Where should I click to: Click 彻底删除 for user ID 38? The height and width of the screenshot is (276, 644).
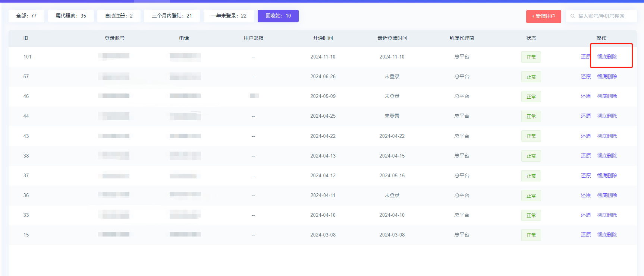tap(607, 156)
